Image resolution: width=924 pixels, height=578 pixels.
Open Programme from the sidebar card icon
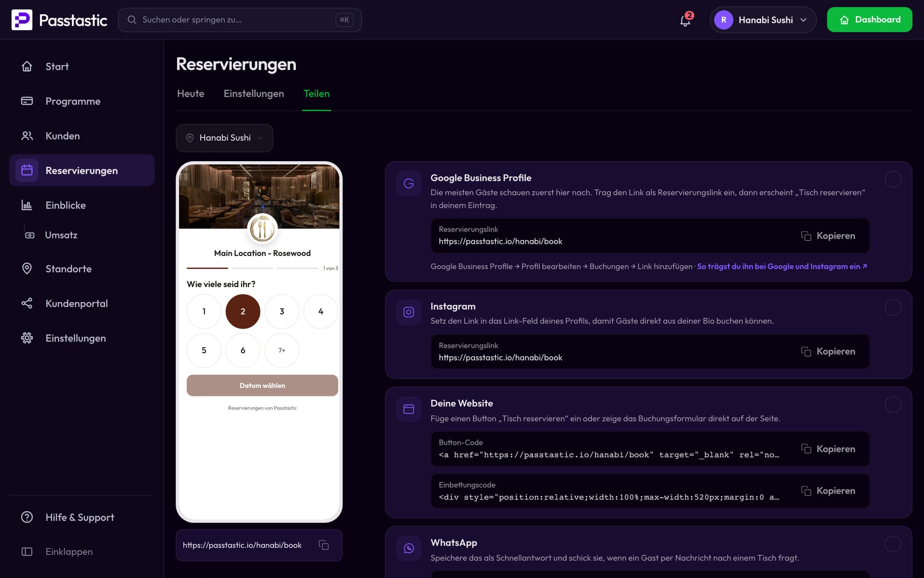tap(27, 101)
